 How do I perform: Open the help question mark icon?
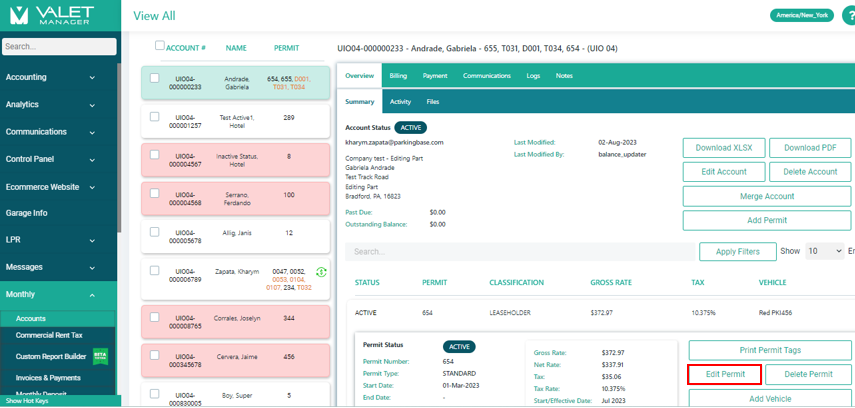click(x=849, y=15)
